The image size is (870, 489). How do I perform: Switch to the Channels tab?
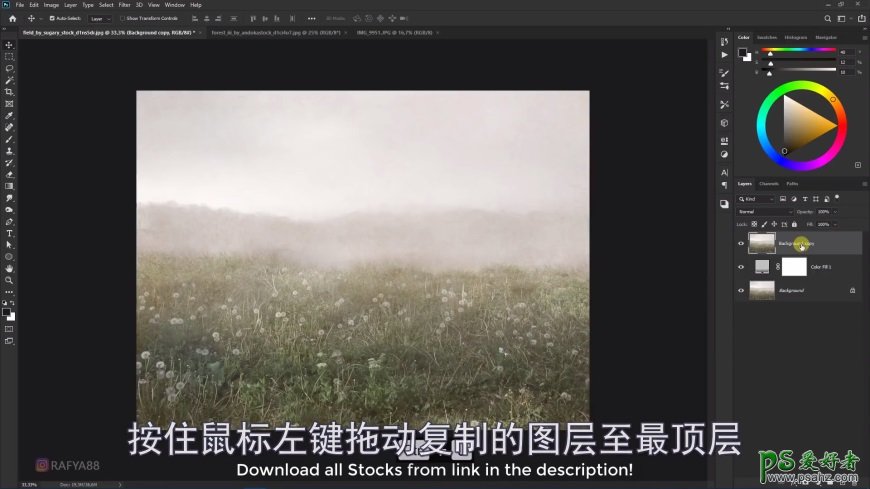(x=768, y=184)
